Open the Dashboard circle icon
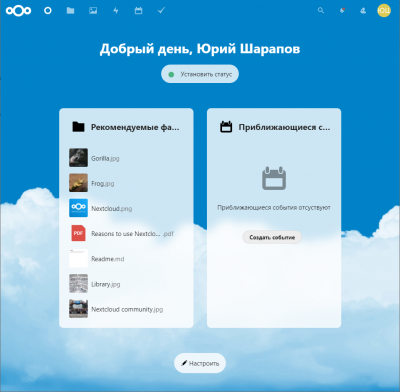This screenshot has height=392, width=400. pyautogui.click(x=48, y=11)
